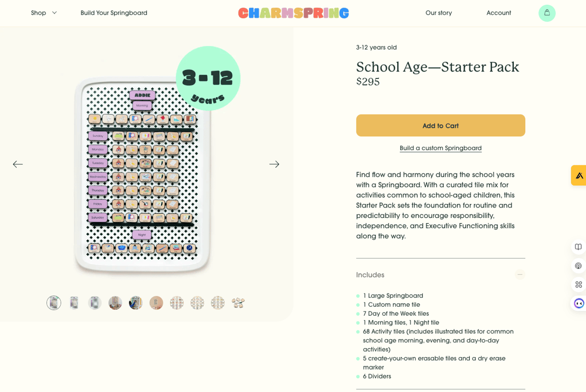
Task: Open the shopping cart bag icon
Action: point(547,13)
